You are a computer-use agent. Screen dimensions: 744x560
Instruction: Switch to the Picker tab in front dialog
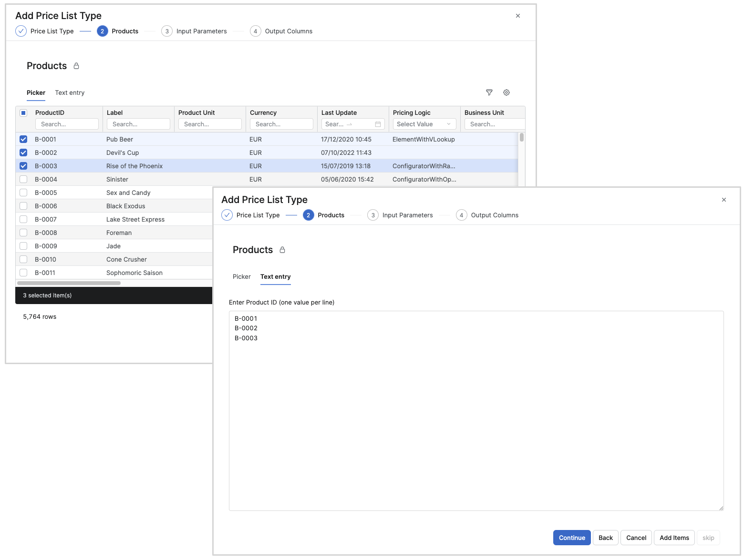click(241, 276)
